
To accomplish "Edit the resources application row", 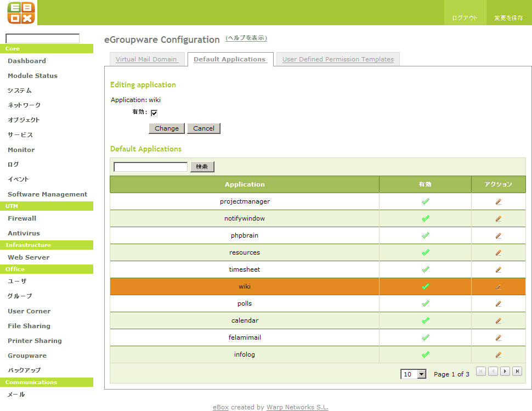I will point(498,252).
